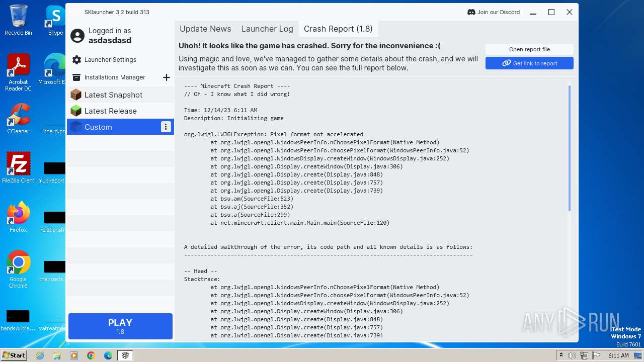The width and height of the screenshot is (644, 362).
Task: Select the Custom installation blue cube icon
Action: (76, 127)
